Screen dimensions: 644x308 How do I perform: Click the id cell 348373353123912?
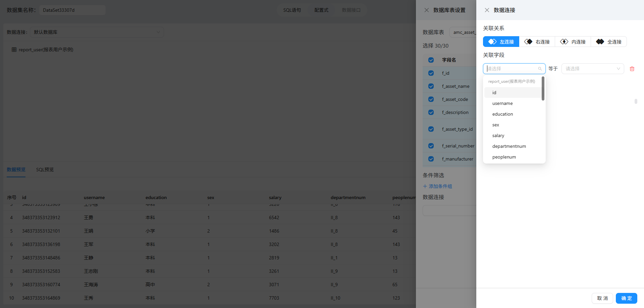(41, 218)
